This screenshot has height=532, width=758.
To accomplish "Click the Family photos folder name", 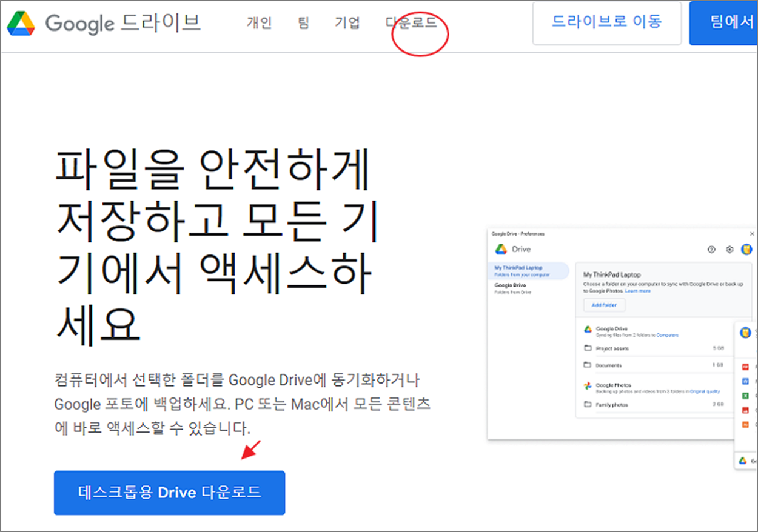I will pos(611,404).
